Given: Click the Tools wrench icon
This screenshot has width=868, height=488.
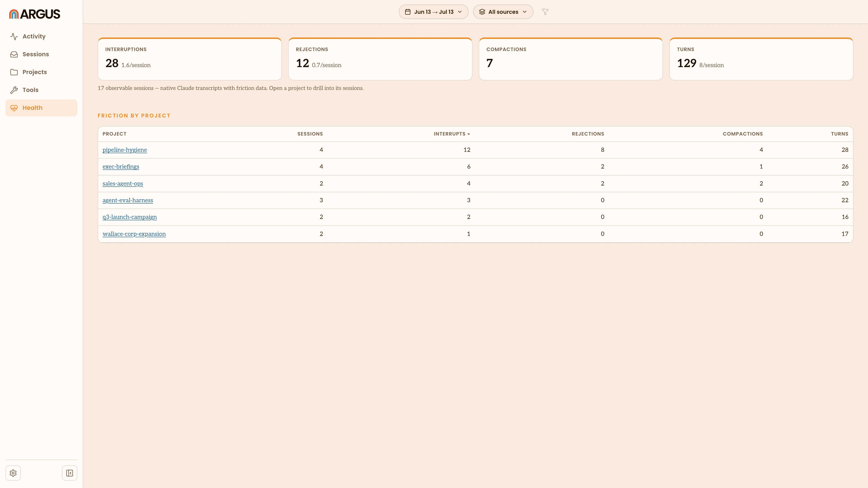Looking at the screenshot, I should [14, 90].
